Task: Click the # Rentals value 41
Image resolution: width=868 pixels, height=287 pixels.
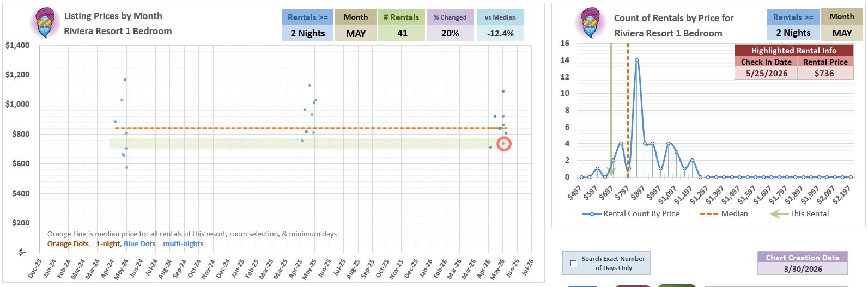Action: coord(402,33)
